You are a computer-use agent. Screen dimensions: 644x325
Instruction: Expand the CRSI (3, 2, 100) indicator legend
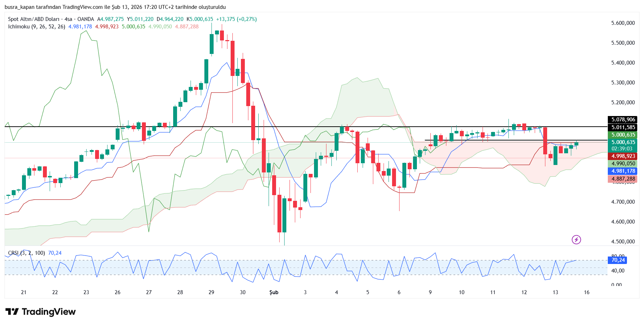[27, 253]
